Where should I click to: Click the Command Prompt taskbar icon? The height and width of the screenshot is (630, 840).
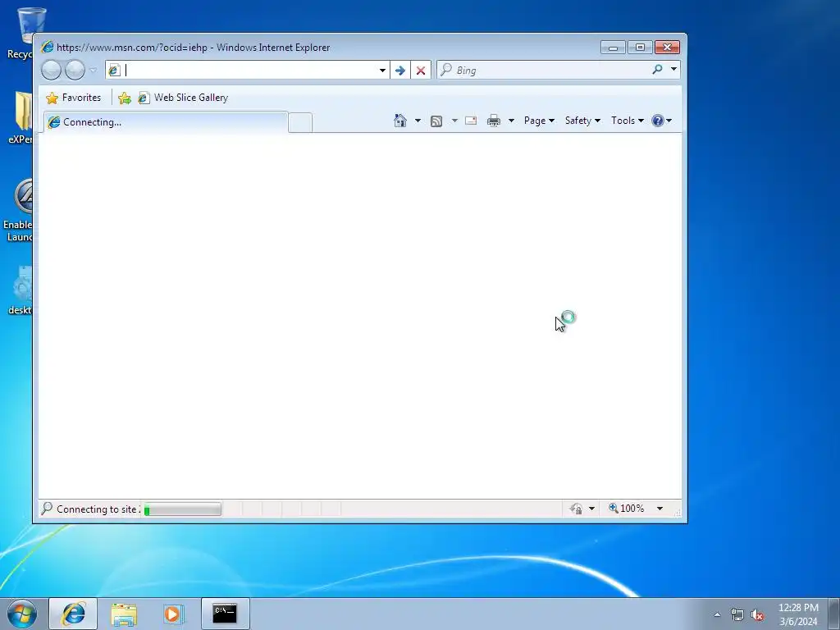pos(225,614)
